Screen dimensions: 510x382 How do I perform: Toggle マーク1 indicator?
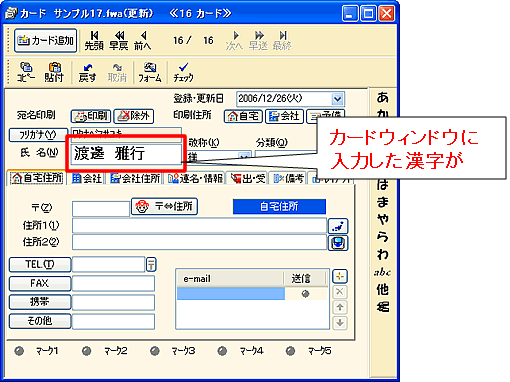(x=19, y=351)
